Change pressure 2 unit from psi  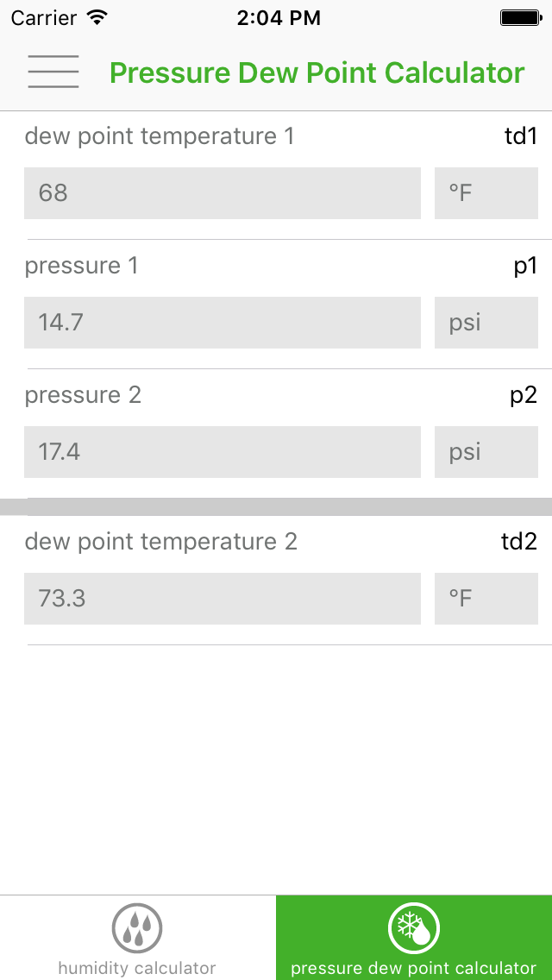click(x=486, y=452)
